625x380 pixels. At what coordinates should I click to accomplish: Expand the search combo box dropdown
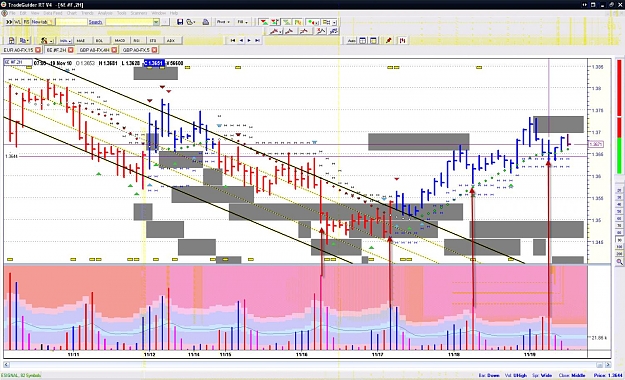point(156,22)
